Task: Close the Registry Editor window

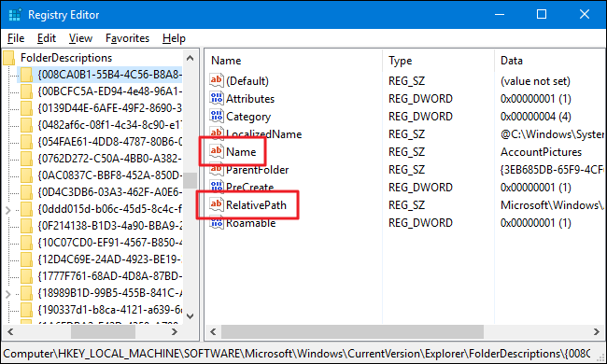Action: tap(585, 15)
